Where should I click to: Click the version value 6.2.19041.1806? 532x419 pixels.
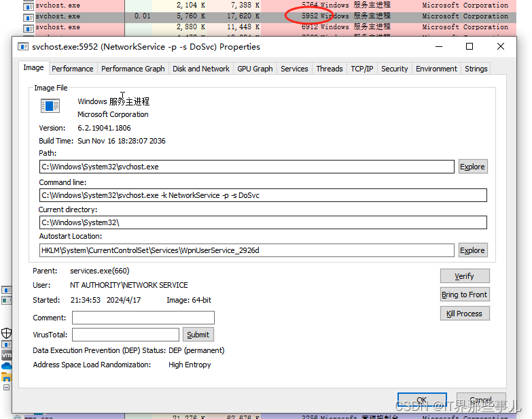(104, 128)
